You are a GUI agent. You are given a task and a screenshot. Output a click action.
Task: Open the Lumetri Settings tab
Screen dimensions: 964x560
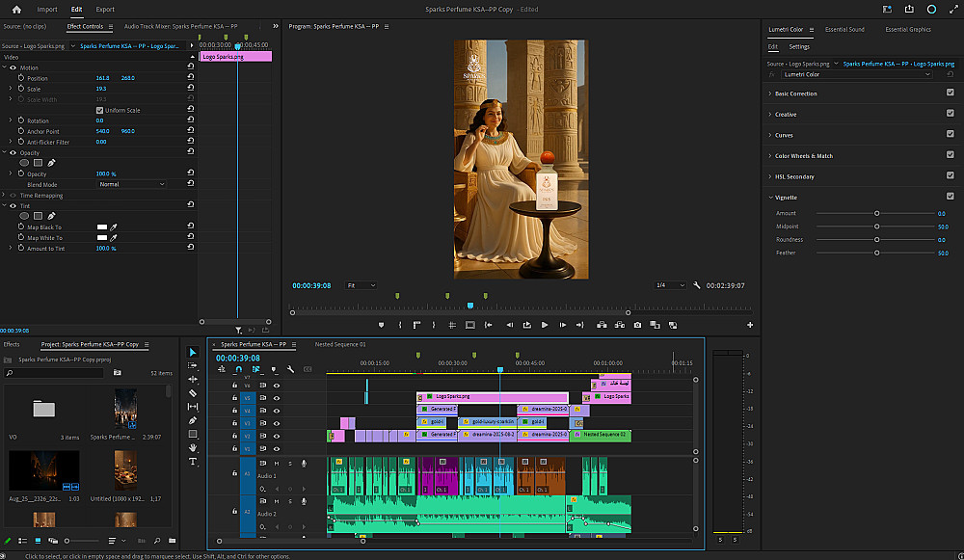click(799, 46)
